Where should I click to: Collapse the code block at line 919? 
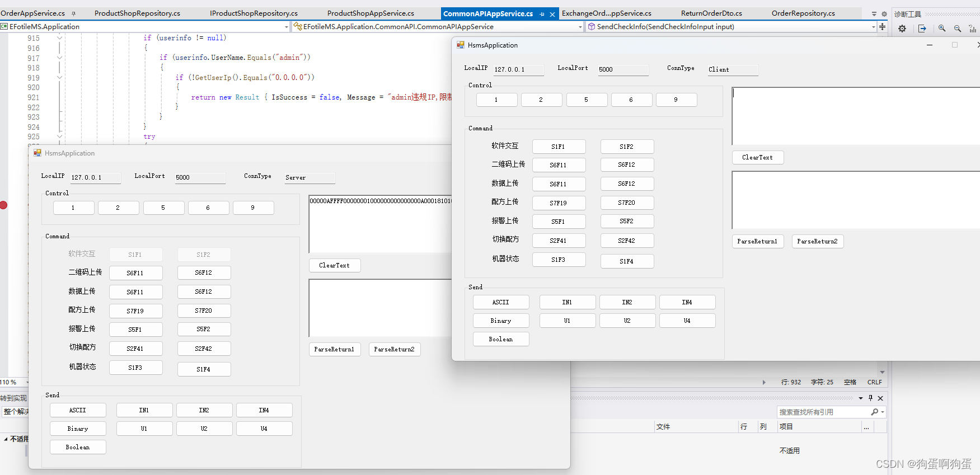[x=60, y=77]
